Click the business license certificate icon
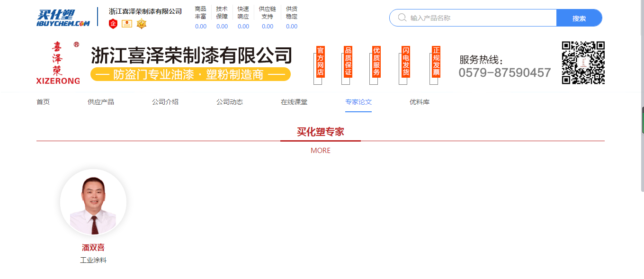644x279 pixels. click(x=127, y=24)
